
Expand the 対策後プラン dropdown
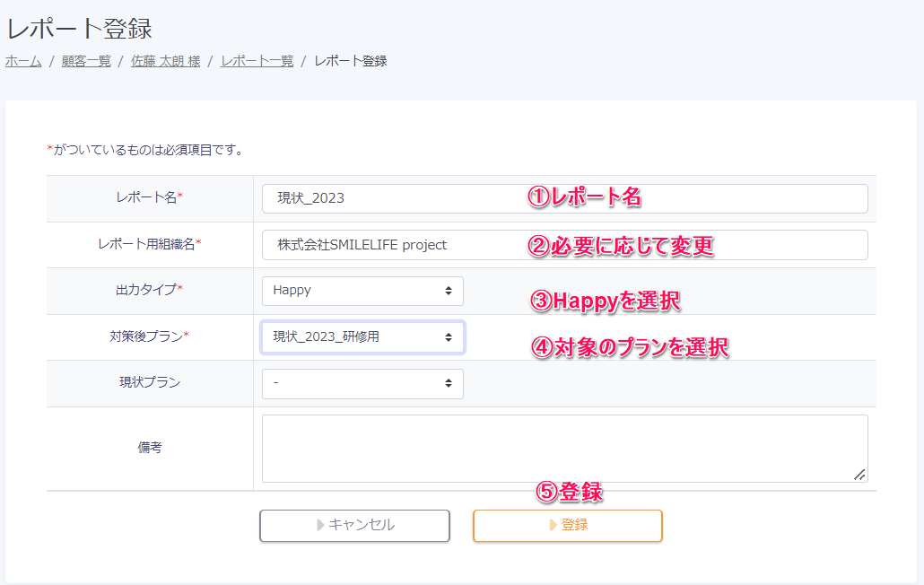click(x=362, y=337)
